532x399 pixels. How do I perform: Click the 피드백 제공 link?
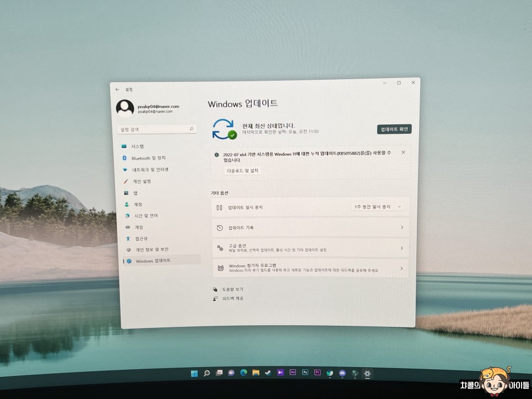tap(233, 298)
